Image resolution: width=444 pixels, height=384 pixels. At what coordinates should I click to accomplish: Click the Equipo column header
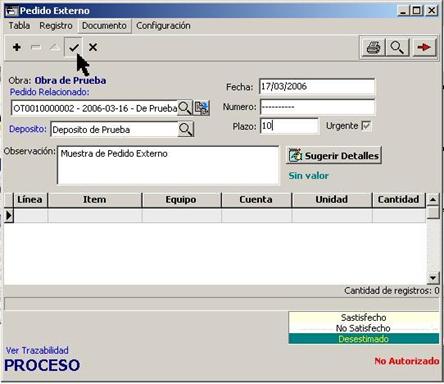click(181, 200)
